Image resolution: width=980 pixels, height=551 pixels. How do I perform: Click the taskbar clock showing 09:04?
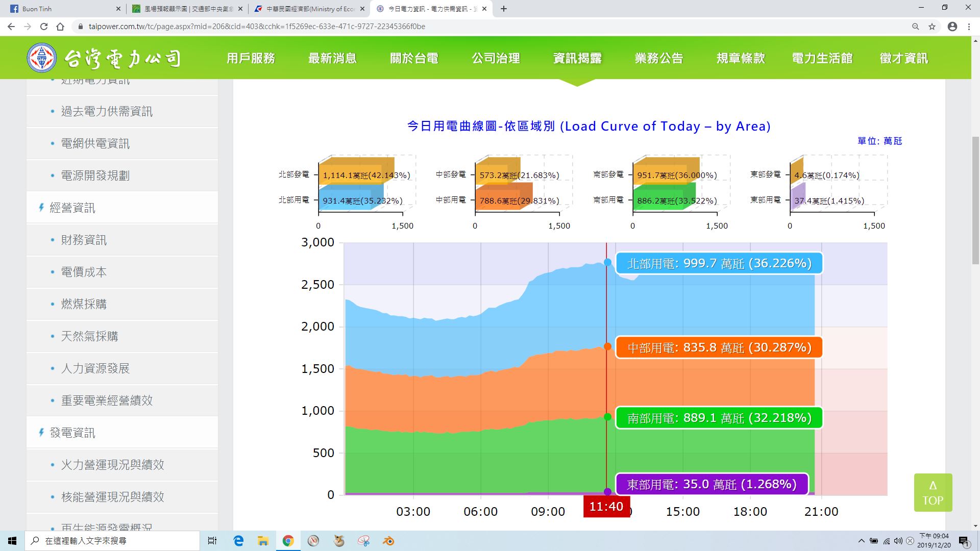pos(934,541)
